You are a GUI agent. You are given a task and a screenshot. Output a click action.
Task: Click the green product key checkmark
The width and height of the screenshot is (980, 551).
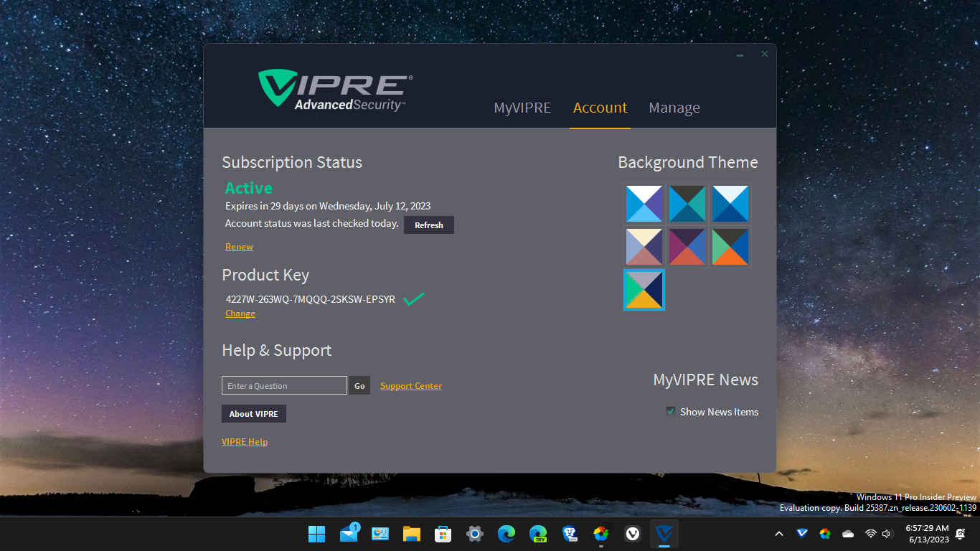pos(413,299)
